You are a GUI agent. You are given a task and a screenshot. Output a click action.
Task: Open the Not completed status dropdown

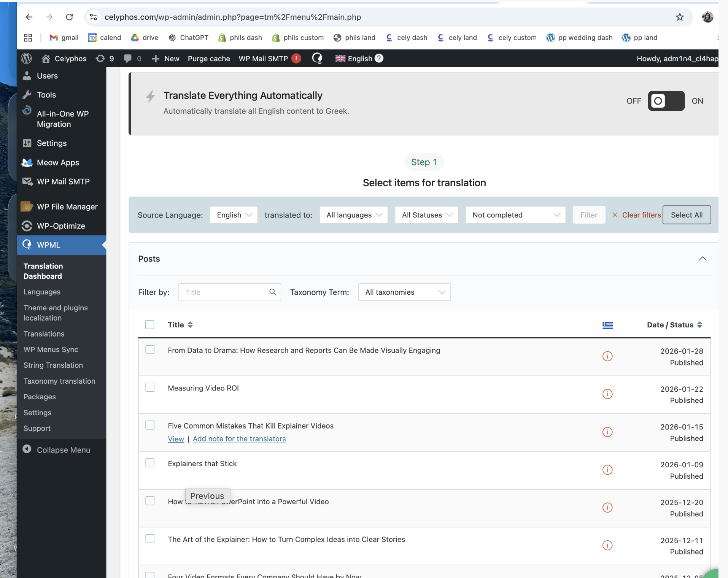pos(515,215)
